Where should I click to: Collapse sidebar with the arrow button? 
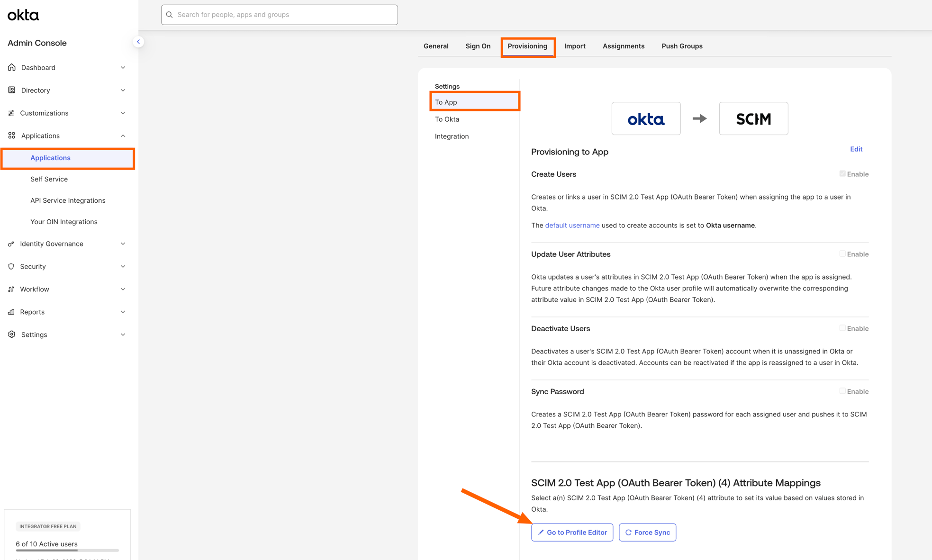(138, 42)
